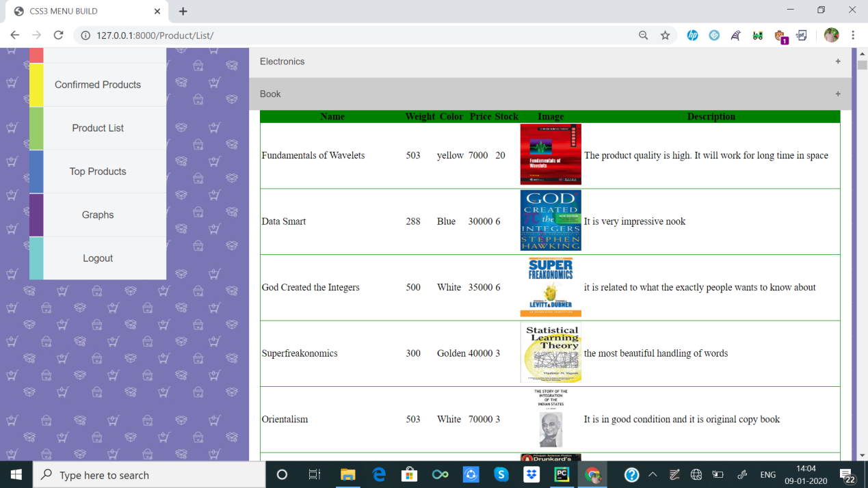The width and height of the screenshot is (868, 488).
Task: Launch File Explorer from the taskbar
Action: click(x=348, y=474)
